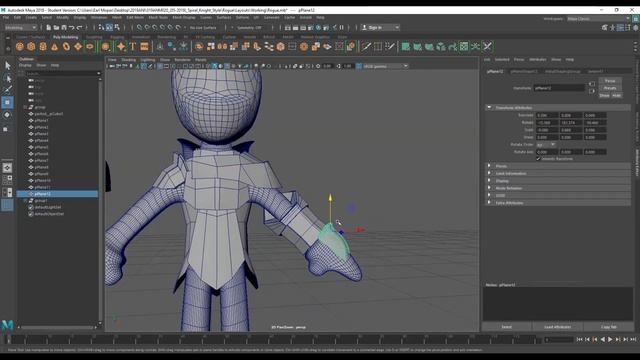Image resolution: width=640 pixels, height=360 pixels.
Task: Open the Rotate Order dropdown
Action: (x=546, y=144)
